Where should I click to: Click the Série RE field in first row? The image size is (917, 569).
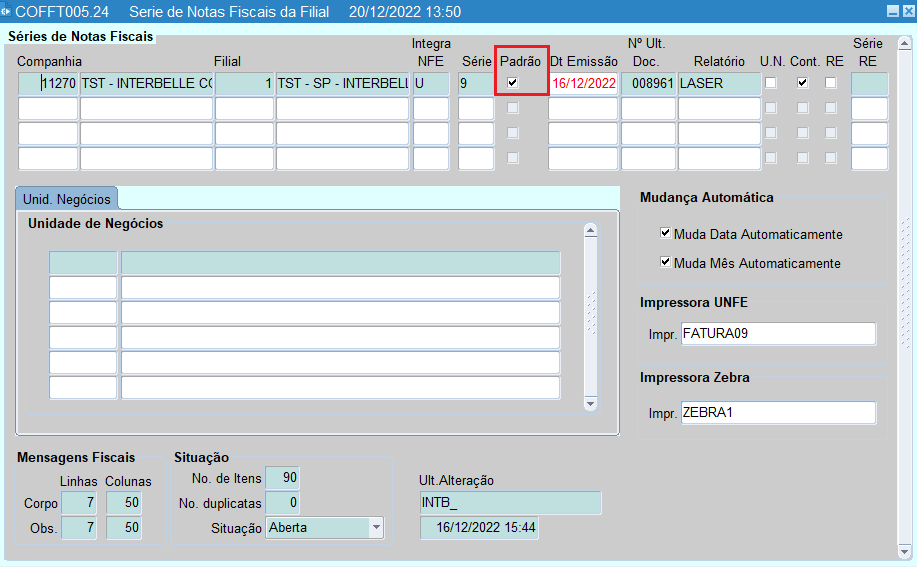(870, 84)
